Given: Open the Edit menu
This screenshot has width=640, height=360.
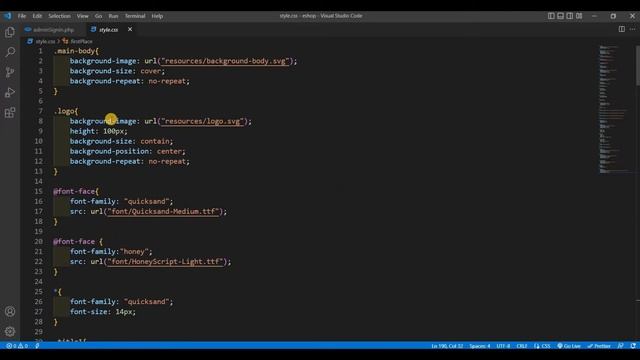Looking at the screenshot, I should pos(37,16).
